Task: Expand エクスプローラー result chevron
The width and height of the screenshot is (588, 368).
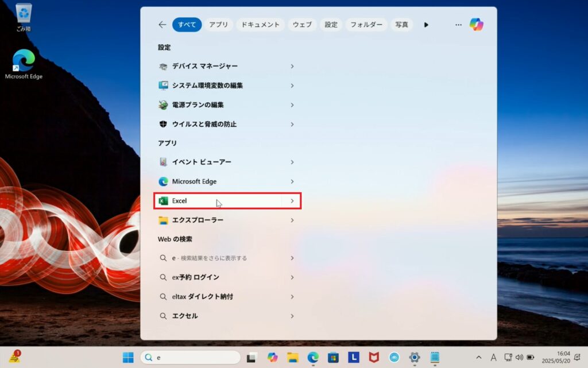Action: pos(292,220)
